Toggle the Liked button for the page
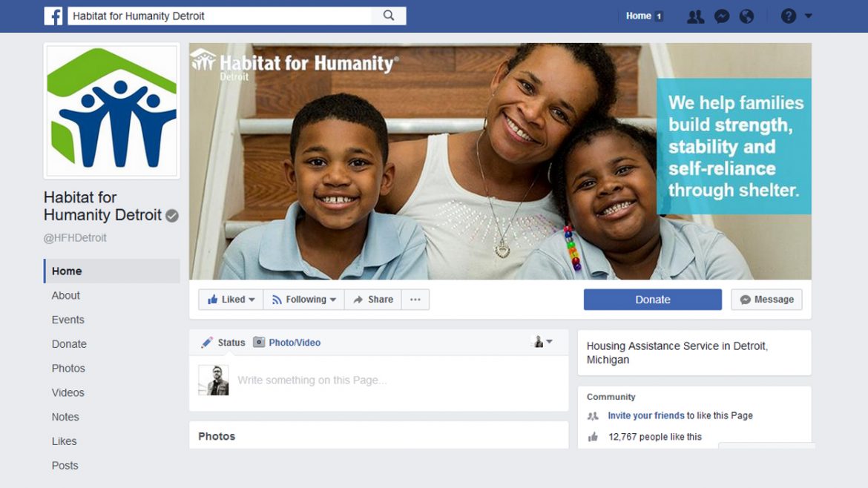Image resolution: width=868 pixels, height=488 pixels. coord(231,300)
